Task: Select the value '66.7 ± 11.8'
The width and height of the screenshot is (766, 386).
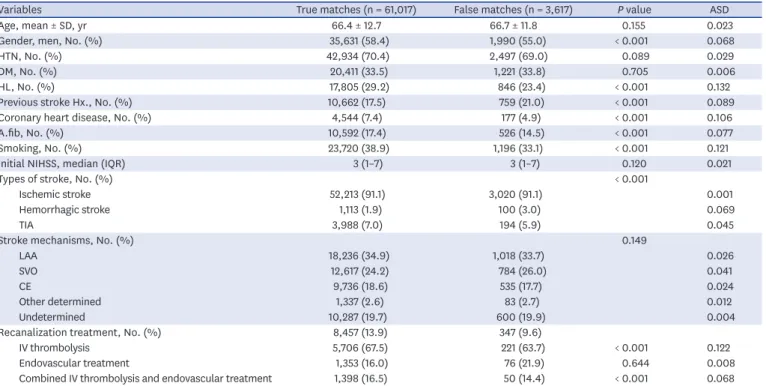Action: tap(513, 25)
